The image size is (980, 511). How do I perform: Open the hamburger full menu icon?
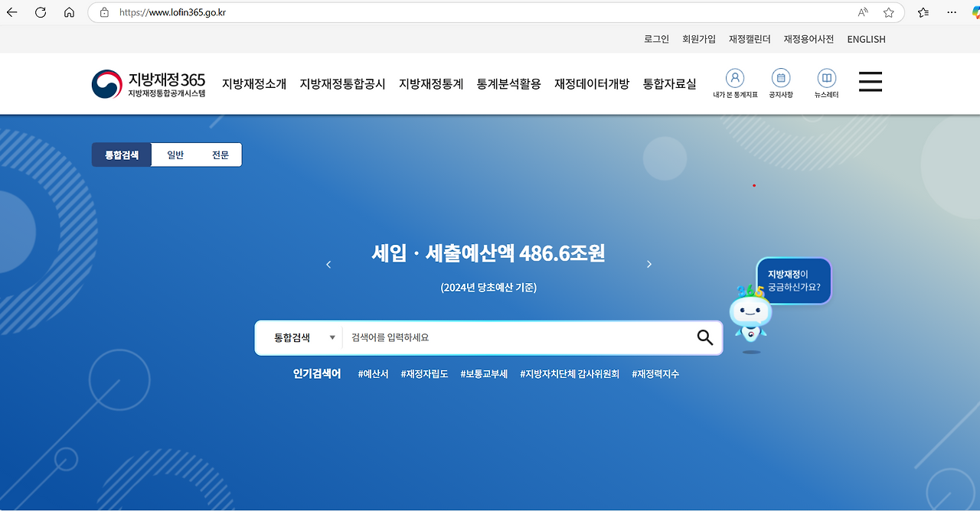click(871, 82)
